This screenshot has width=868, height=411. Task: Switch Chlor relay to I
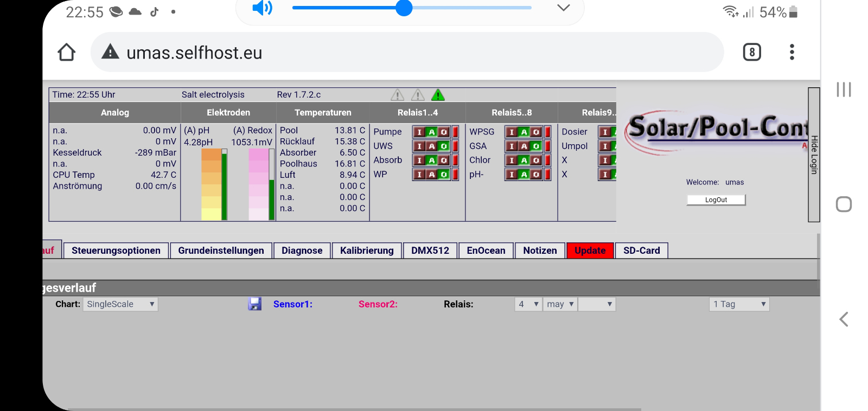click(x=512, y=160)
